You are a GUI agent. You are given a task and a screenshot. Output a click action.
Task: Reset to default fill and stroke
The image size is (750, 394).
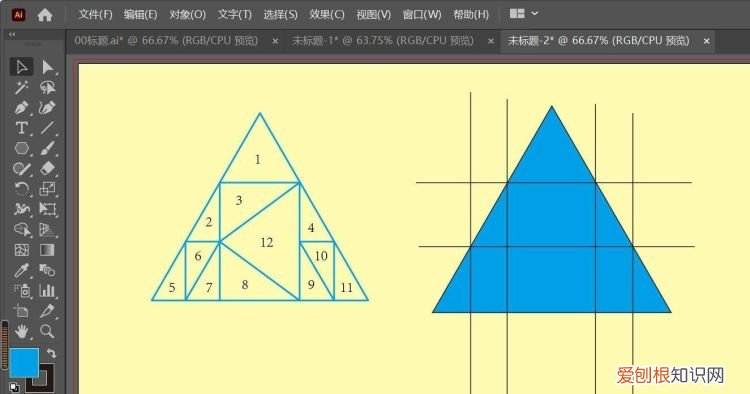[14, 387]
